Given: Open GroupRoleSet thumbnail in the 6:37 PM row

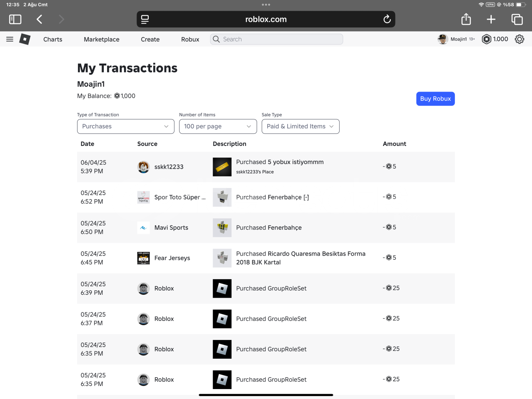Looking at the screenshot, I should pos(222,319).
